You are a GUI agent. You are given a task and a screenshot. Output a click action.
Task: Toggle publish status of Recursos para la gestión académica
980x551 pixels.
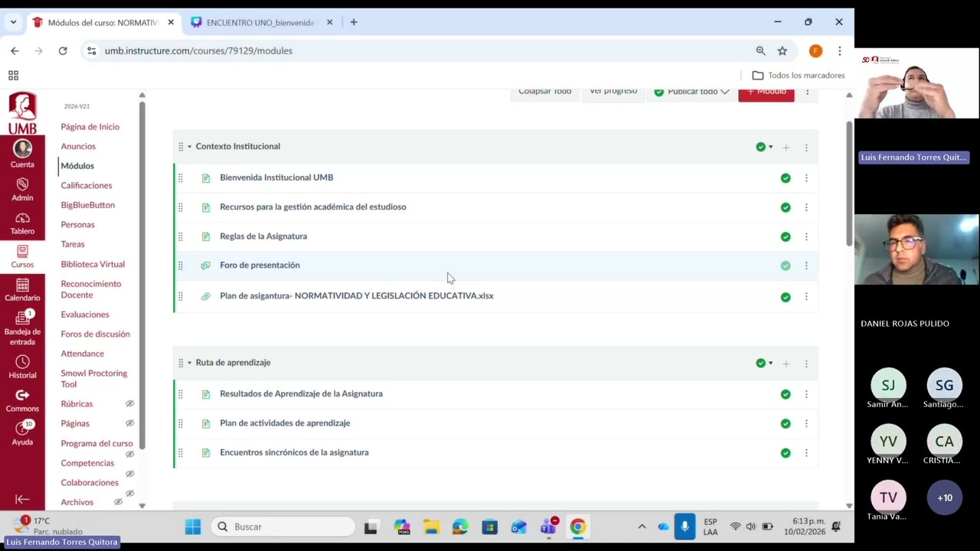pyautogui.click(x=786, y=207)
